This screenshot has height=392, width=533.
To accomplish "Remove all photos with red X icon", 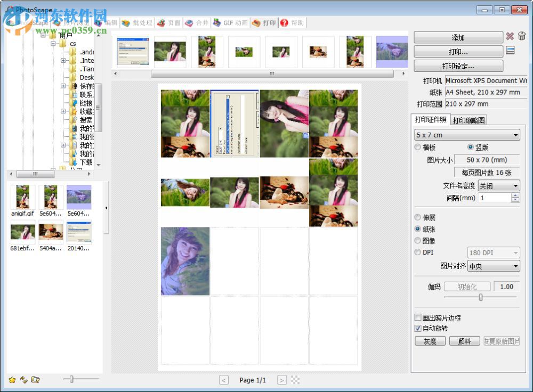I will point(510,36).
